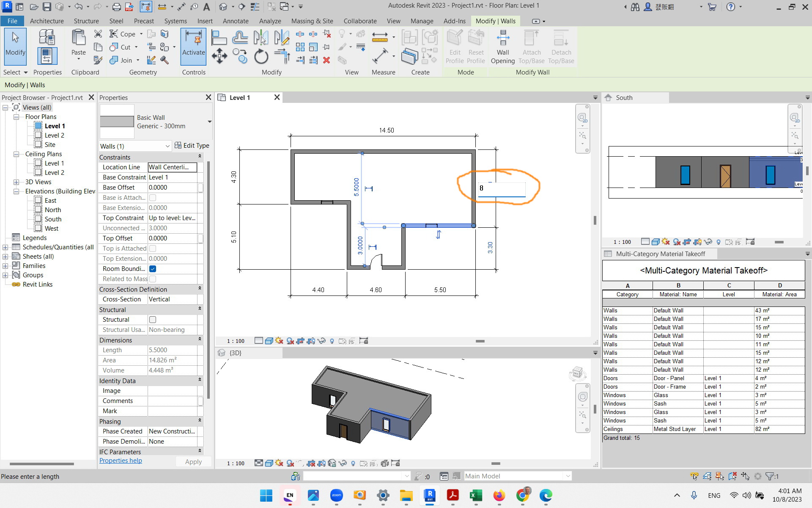This screenshot has height=508, width=812.
Task: Open the Properties help link
Action: 121,461
